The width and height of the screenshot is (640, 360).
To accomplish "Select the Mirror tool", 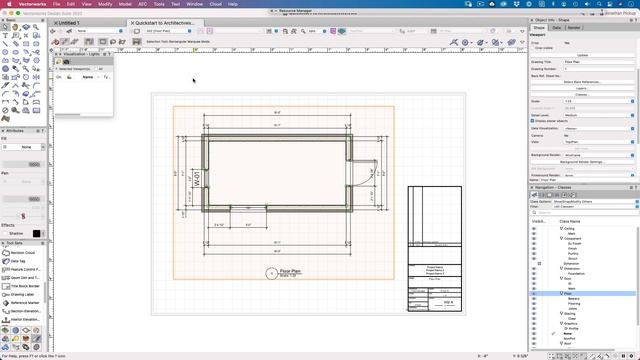I will [36, 77].
